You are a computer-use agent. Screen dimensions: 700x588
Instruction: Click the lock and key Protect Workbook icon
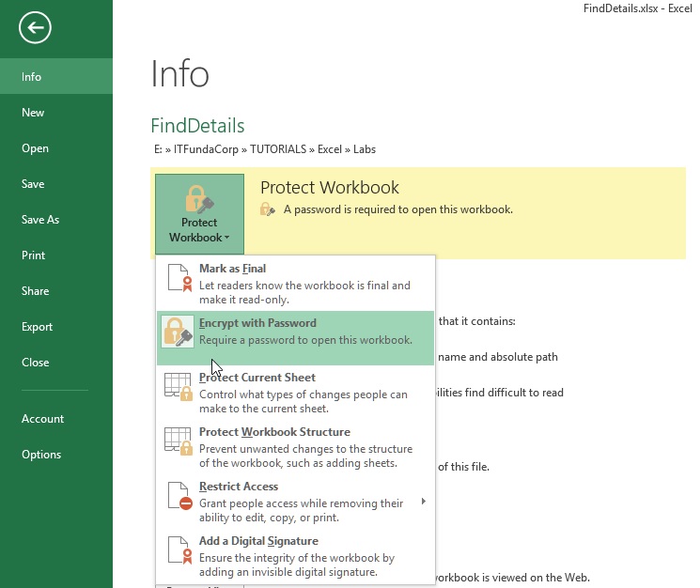[199, 199]
